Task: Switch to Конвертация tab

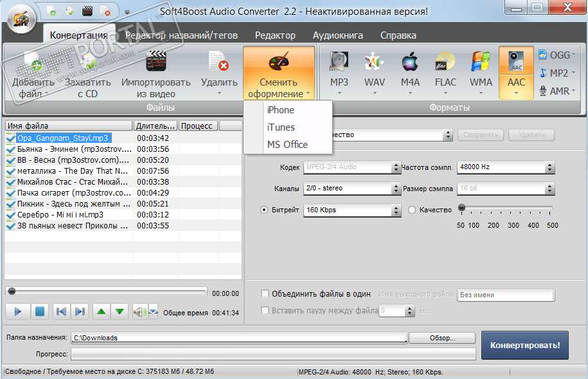Action: click(x=78, y=35)
